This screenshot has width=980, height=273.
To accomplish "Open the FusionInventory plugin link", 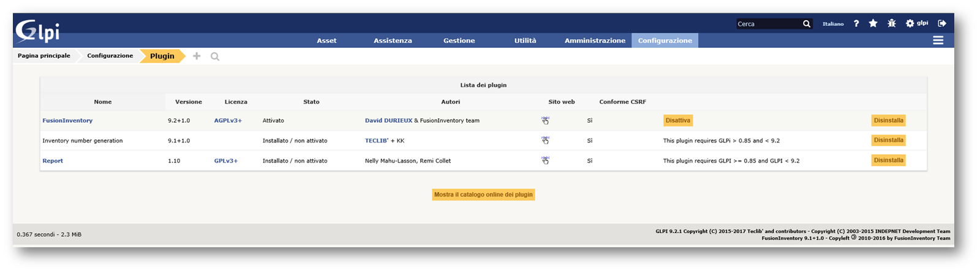I will tap(67, 120).
